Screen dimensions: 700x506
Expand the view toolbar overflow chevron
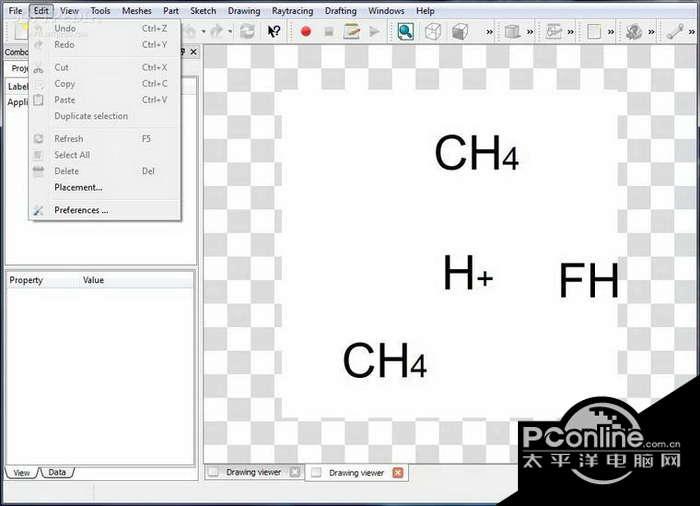pos(490,32)
